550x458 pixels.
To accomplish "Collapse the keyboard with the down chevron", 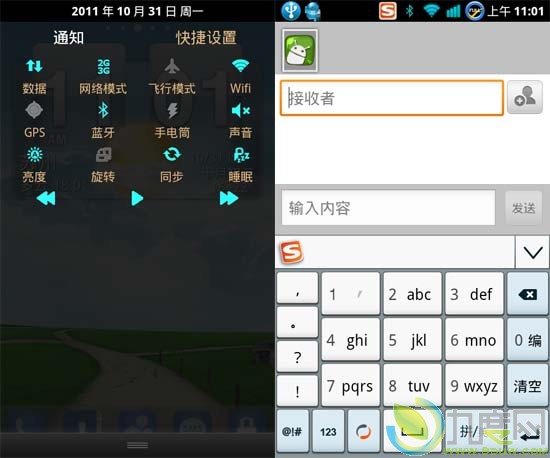I will [532, 252].
